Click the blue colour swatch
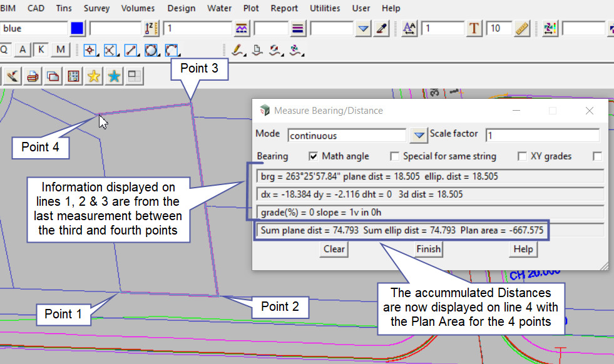The image size is (614, 364). pos(77,29)
